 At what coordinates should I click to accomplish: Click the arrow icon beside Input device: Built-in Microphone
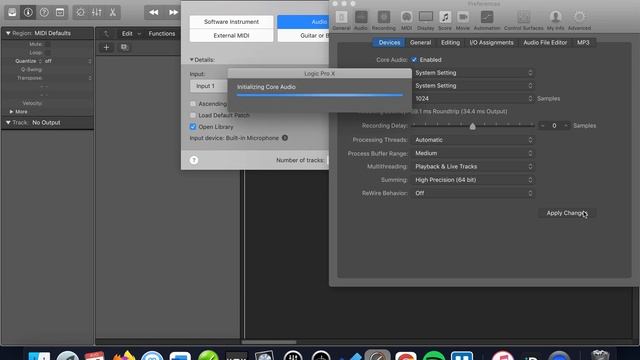click(x=285, y=138)
